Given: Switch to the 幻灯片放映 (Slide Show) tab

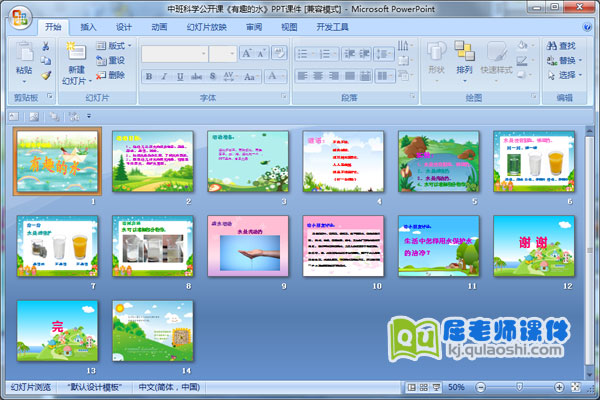Looking at the screenshot, I should pos(207,27).
